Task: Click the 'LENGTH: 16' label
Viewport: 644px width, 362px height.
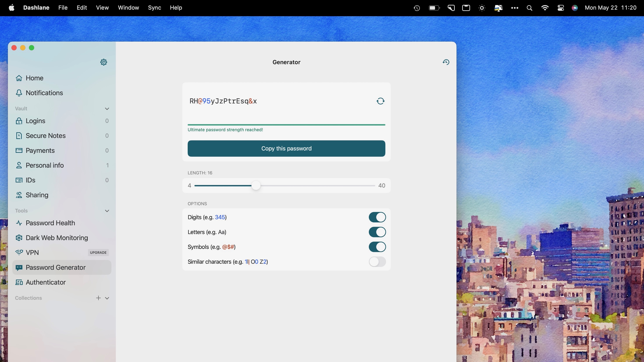Action: click(200, 173)
